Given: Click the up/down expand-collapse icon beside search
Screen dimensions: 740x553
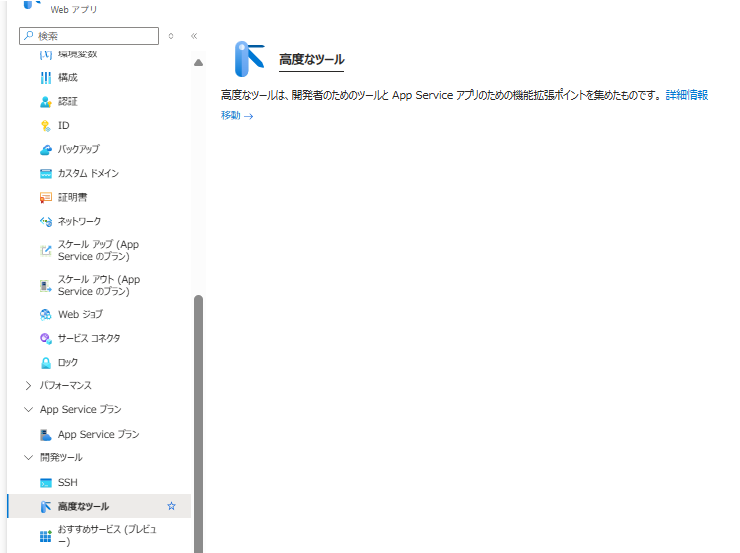Looking at the screenshot, I should coord(171,36).
